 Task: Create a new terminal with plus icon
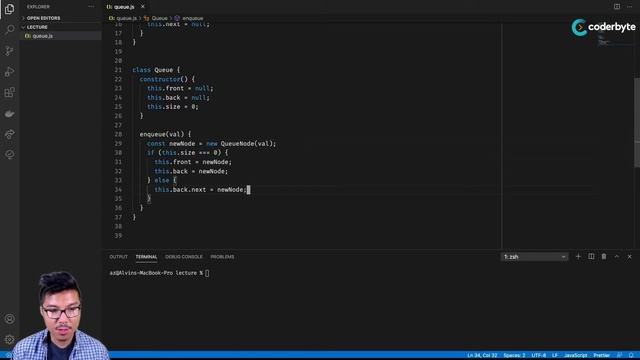pyautogui.click(x=578, y=257)
